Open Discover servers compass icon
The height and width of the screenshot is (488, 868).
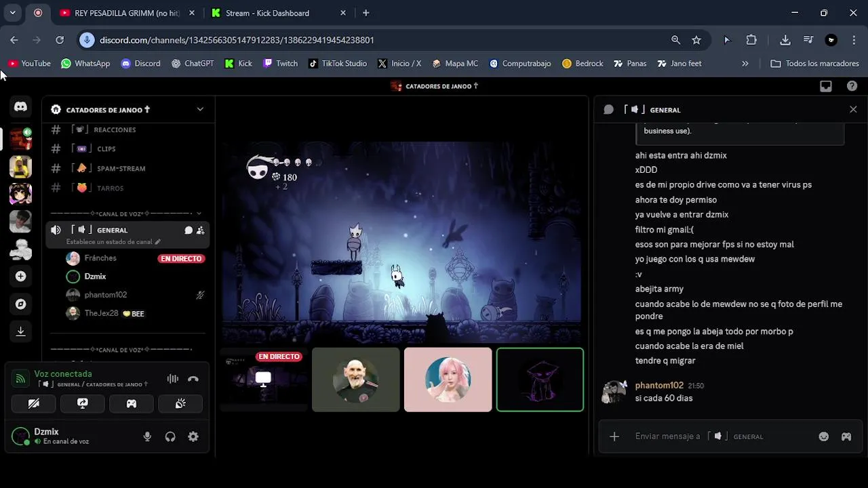[20, 304]
